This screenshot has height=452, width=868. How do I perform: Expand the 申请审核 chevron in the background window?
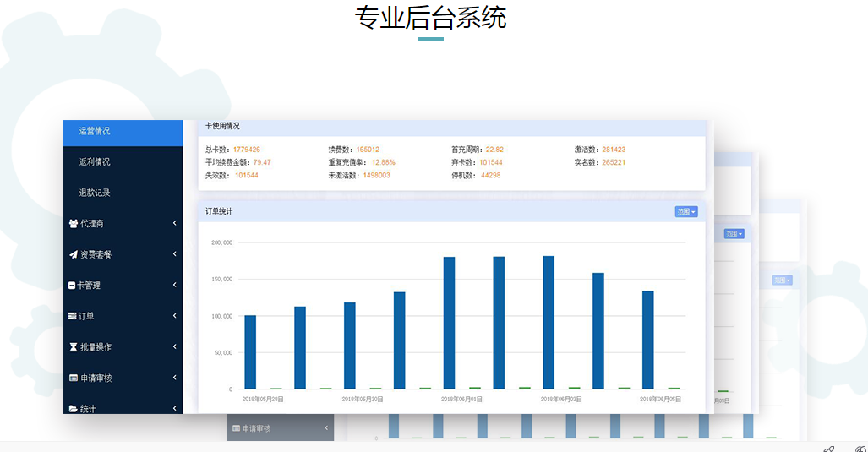326,427
